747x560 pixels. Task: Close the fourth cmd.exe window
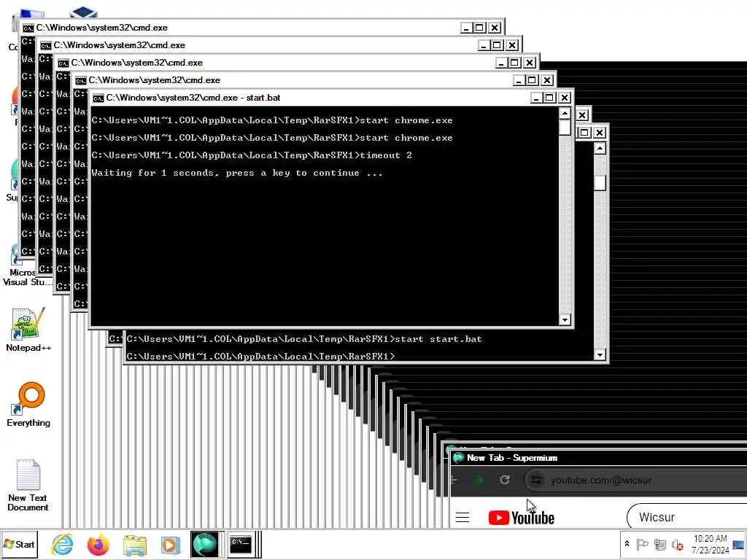547,80
